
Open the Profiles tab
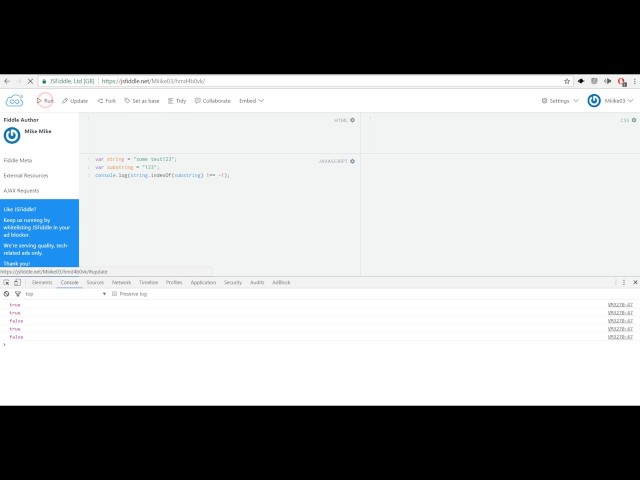tap(174, 282)
